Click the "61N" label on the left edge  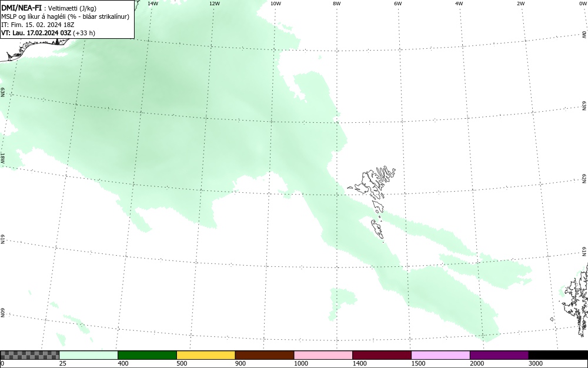[2, 239]
